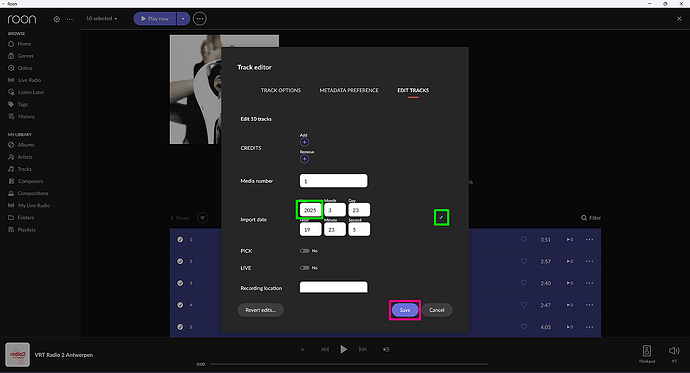Open the sidebar three-dot menu
The height and width of the screenshot is (373, 690).
70,19
